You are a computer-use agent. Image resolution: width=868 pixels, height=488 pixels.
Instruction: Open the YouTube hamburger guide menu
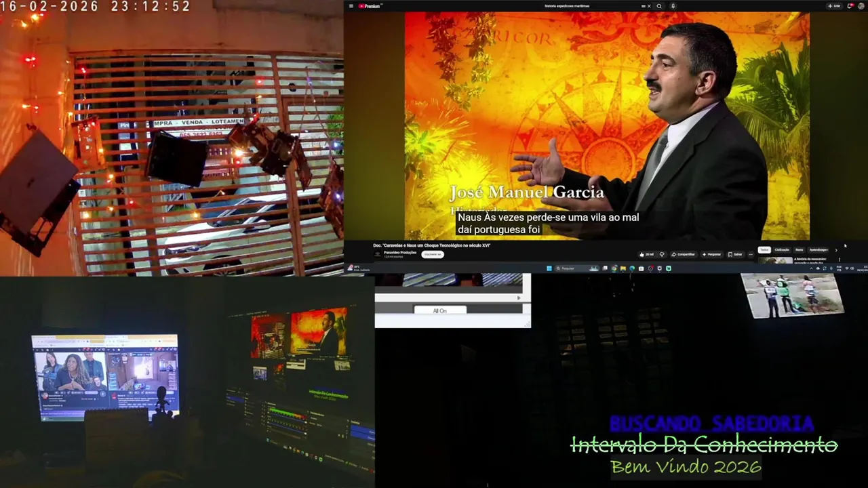(x=351, y=6)
